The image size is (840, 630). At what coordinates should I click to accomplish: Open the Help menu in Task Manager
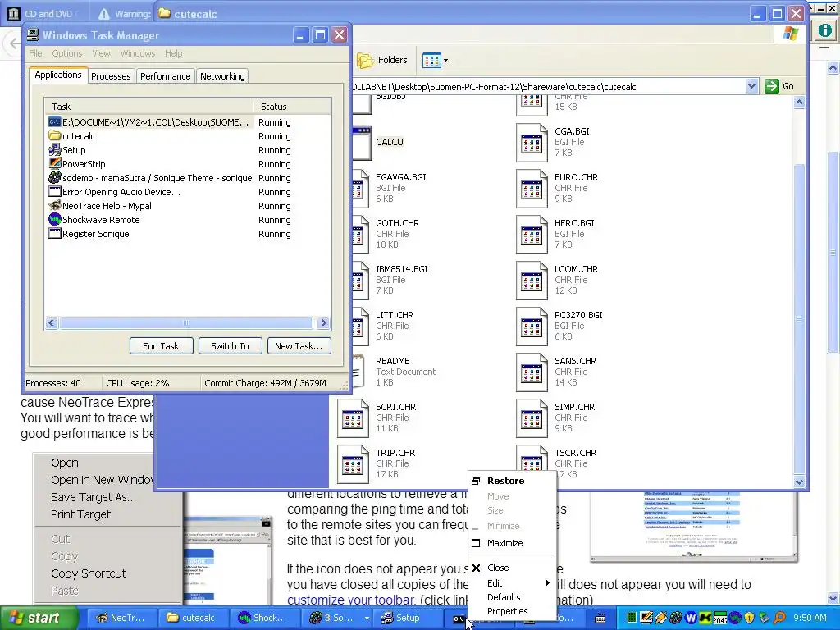174,53
